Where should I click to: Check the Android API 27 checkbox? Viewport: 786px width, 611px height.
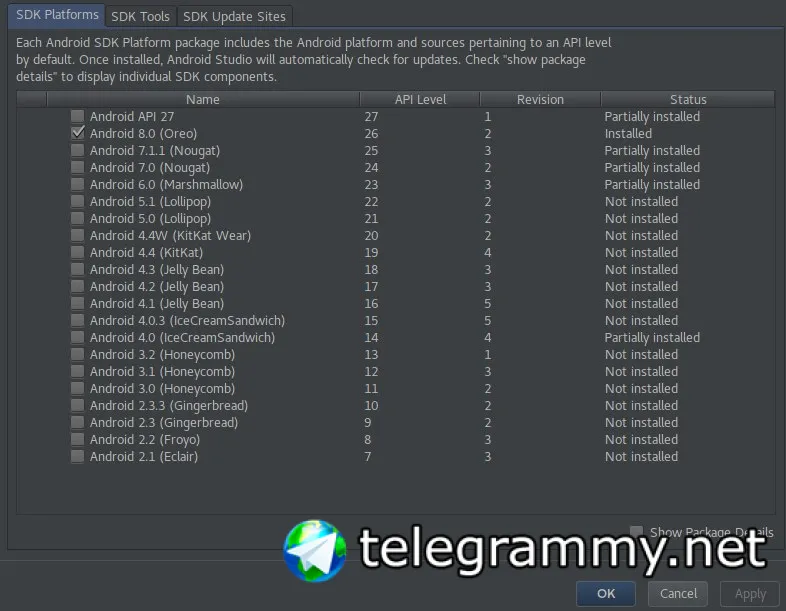coord(77,117)
